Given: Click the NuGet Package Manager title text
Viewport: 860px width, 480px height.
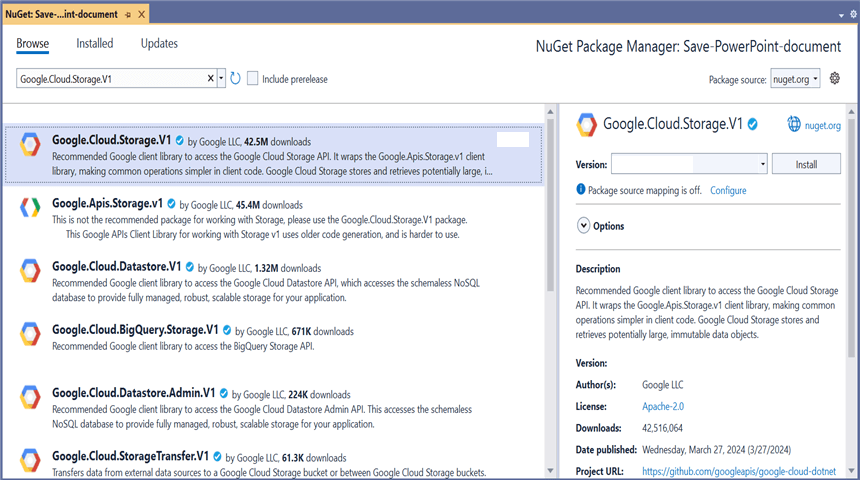Looking at the screenshot, I should click(688, 47).
